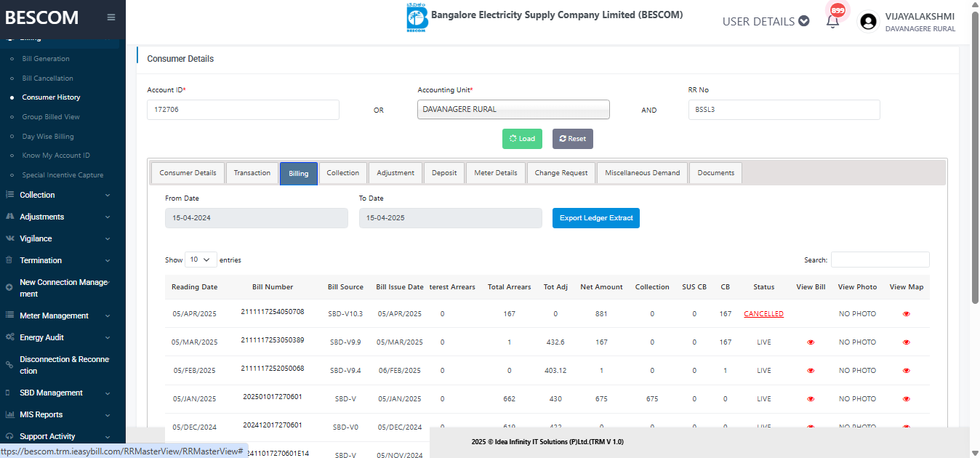Open the Miscellaneous Demand tab
The width and height of the screenshot is (980, 458).
pos(642,173)
